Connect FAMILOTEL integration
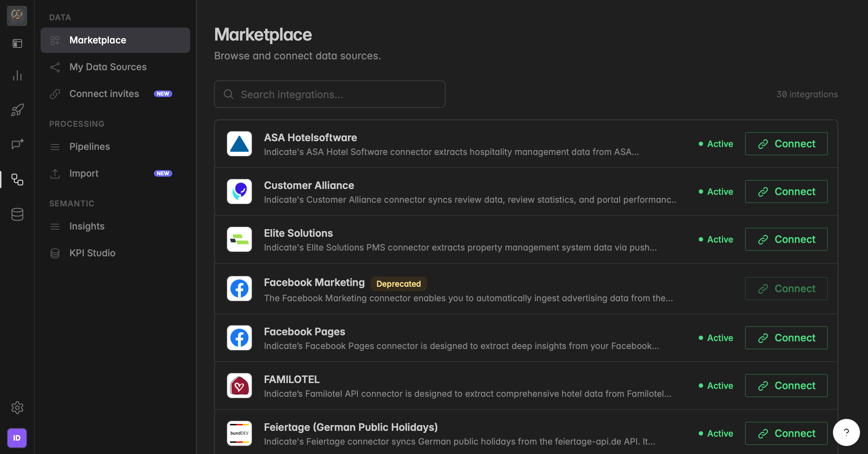Screen dimensions: 868x454 click(786, 386)
